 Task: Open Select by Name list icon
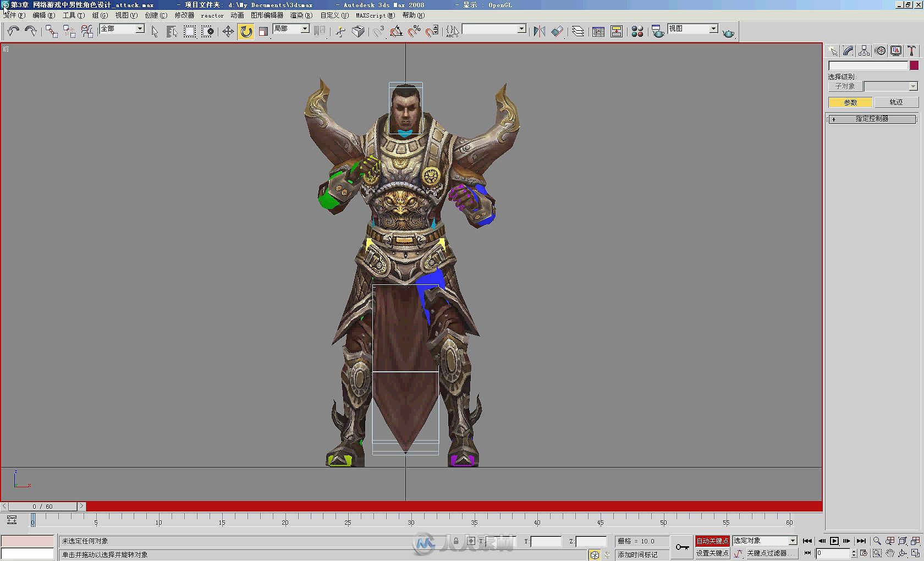point(172,31)
